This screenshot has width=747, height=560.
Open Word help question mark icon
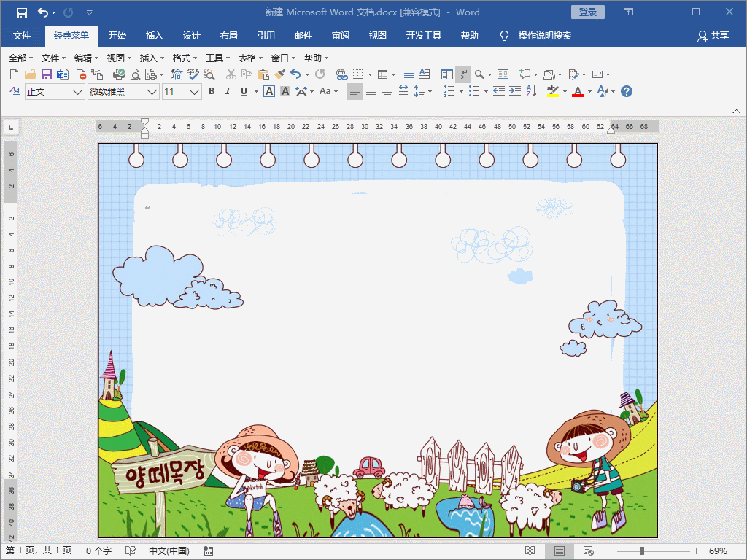click(x=627, y=91)
